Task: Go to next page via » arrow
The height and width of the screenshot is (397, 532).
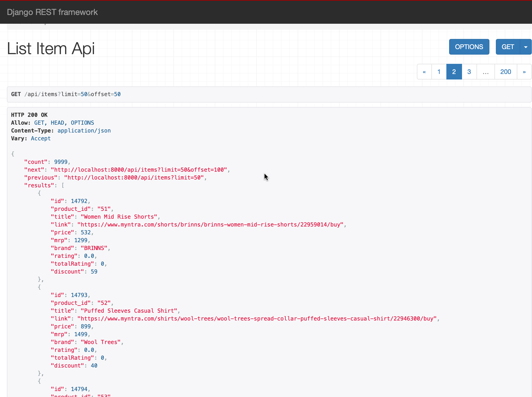Action: pyautogui.click(x=524, y=72)
